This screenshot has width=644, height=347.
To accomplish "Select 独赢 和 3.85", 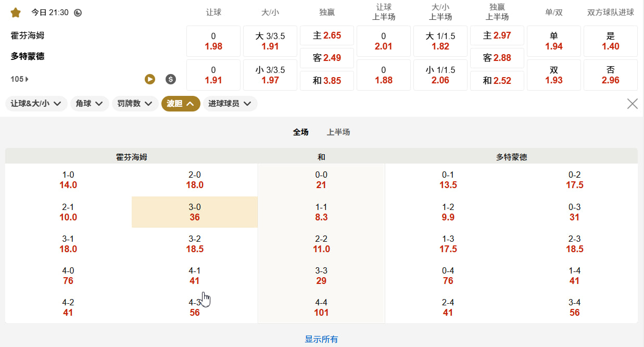I will pyautogui.click(x=327, y=81).
